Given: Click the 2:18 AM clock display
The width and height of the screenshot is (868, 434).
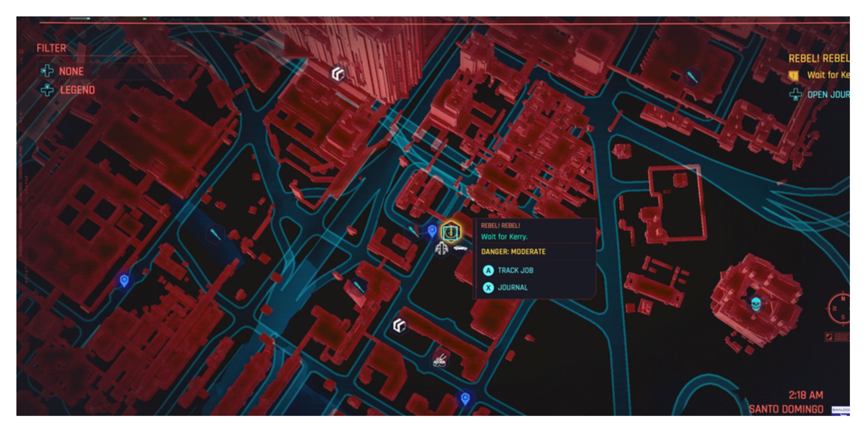Looking at the screenshot, I should click(x=806, y=395).
